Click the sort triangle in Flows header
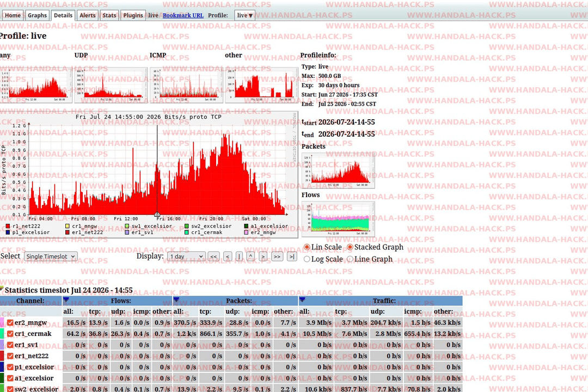The image size is (588, 392). click(x=66, y=300)
